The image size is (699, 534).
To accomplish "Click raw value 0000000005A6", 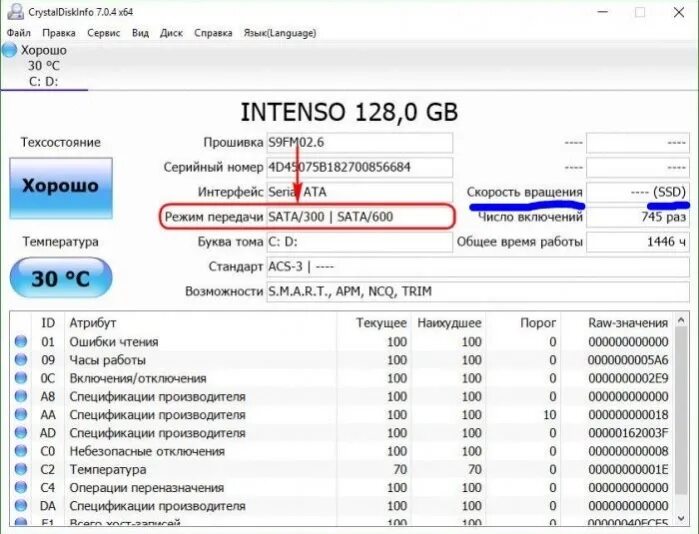I will click(x=628, y=360).
